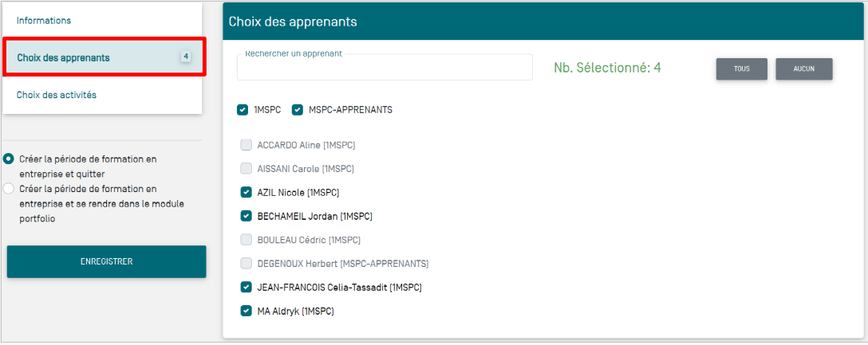Click the selected-count badge showing 4
The image size is (868, 345).
click(x=186, y=57)
